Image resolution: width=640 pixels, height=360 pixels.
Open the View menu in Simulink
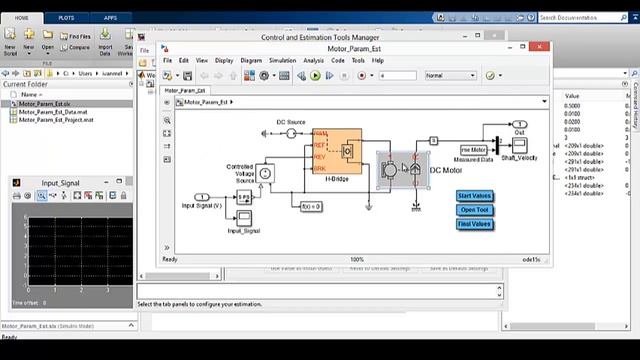(x=202, y=60)
